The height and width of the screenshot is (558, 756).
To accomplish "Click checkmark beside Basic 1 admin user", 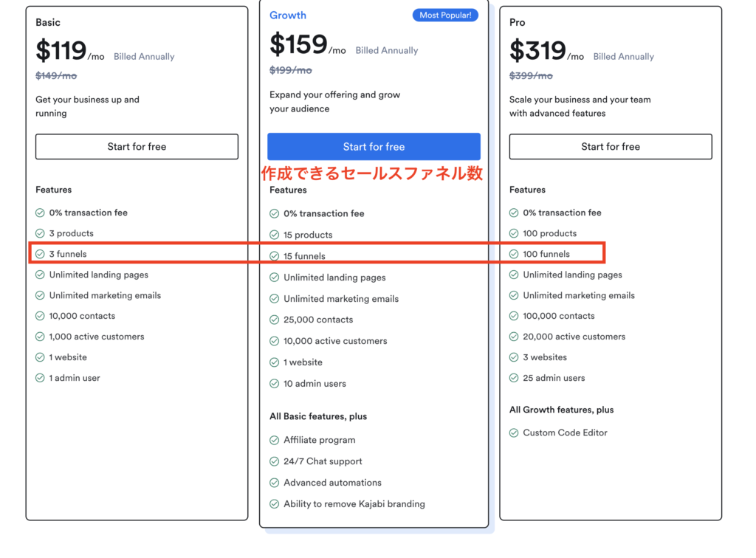I will click(40, 378).
